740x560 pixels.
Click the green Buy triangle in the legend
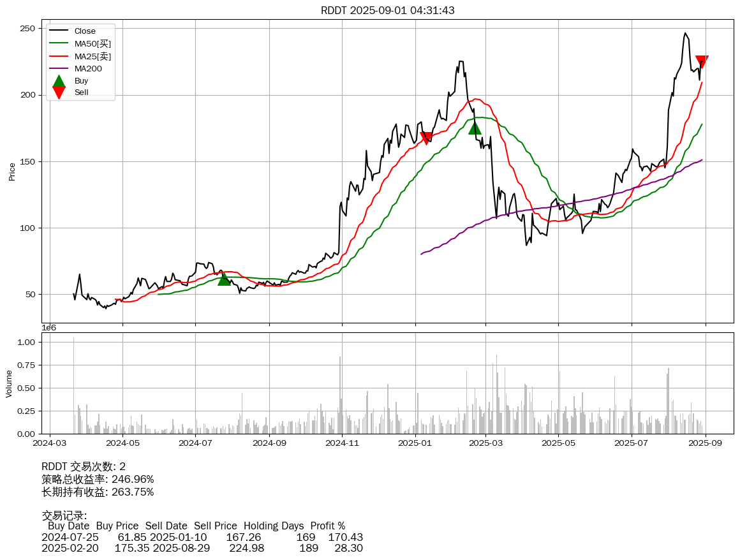point(59,81)
